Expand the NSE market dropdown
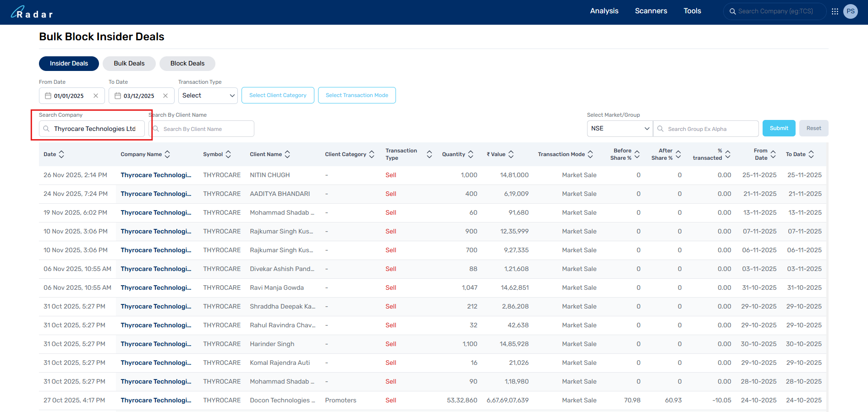 pyautogui.click(x=620, y=129)
